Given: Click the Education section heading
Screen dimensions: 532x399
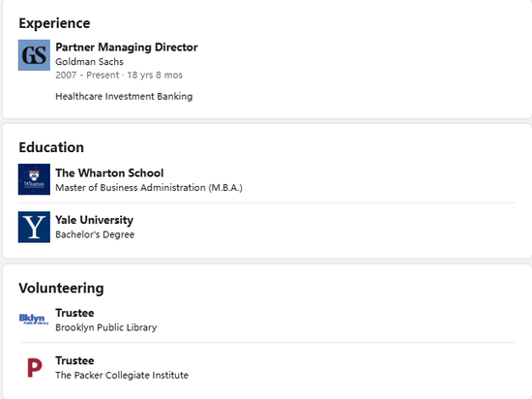Looking at the screenshot, I should click(x=51, y=148).
